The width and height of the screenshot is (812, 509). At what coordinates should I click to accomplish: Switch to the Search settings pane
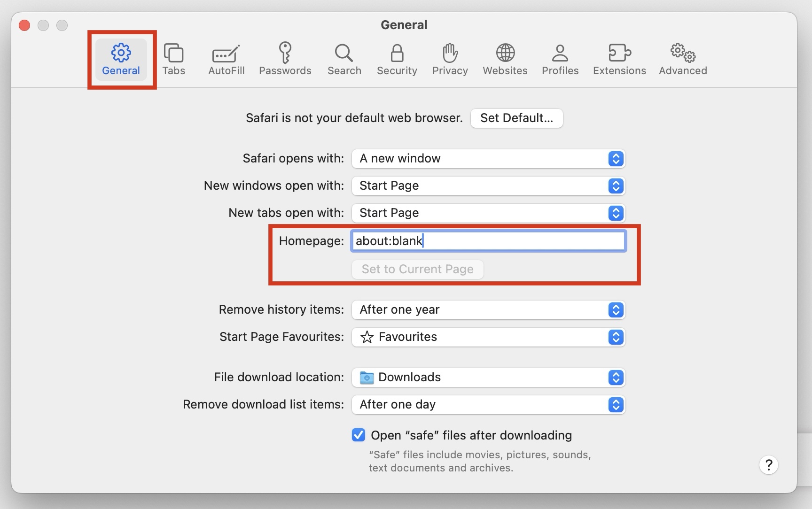point(344,59)
